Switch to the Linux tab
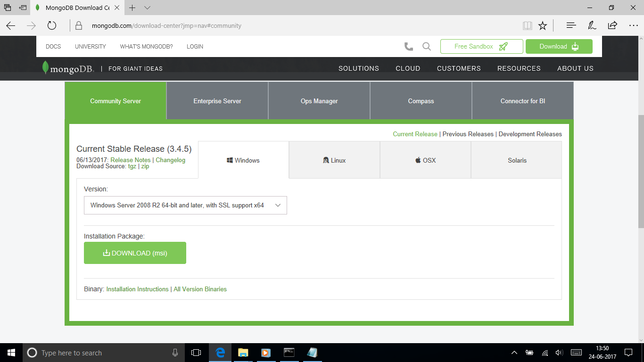 pyautogui.click(x=334, y=160)
